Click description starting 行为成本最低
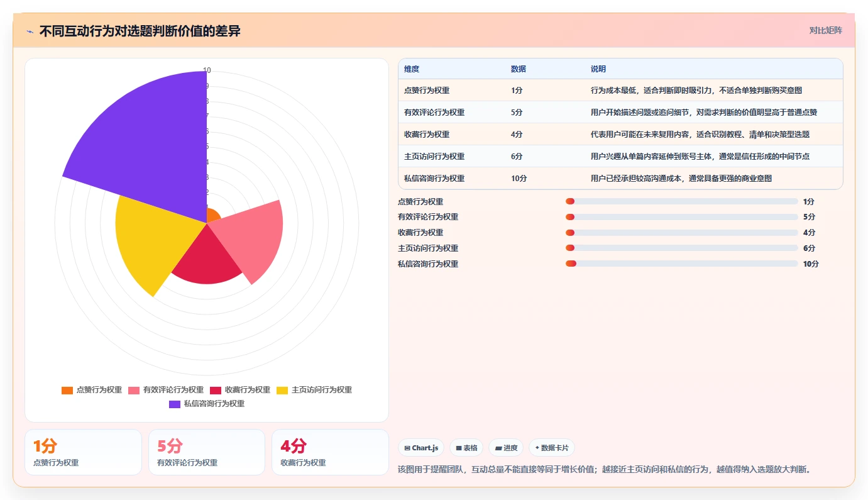This screenshot has width=868, height=500. pyautogui.click(x=696, y=90)
